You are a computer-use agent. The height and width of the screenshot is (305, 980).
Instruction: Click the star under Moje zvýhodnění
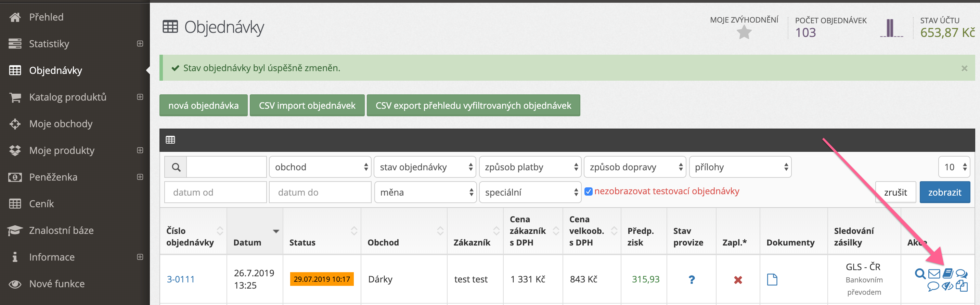[744, 33]
